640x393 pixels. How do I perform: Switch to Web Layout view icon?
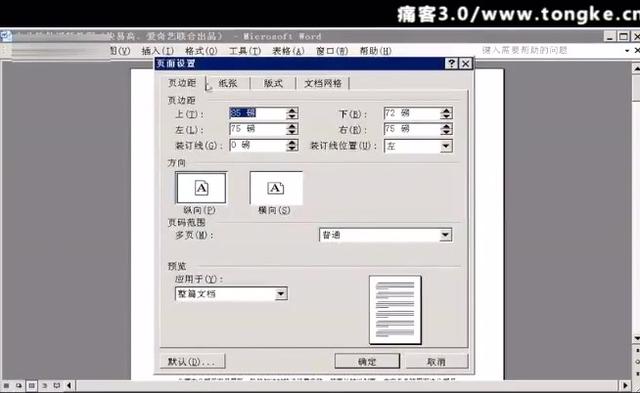[x=19, y=385]
